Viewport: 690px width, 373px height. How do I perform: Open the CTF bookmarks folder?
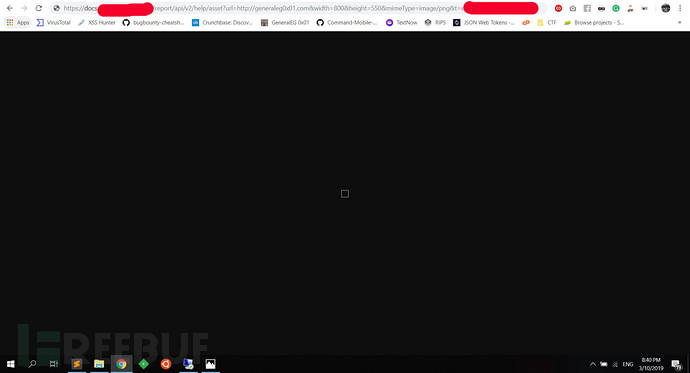pos(547,22)
